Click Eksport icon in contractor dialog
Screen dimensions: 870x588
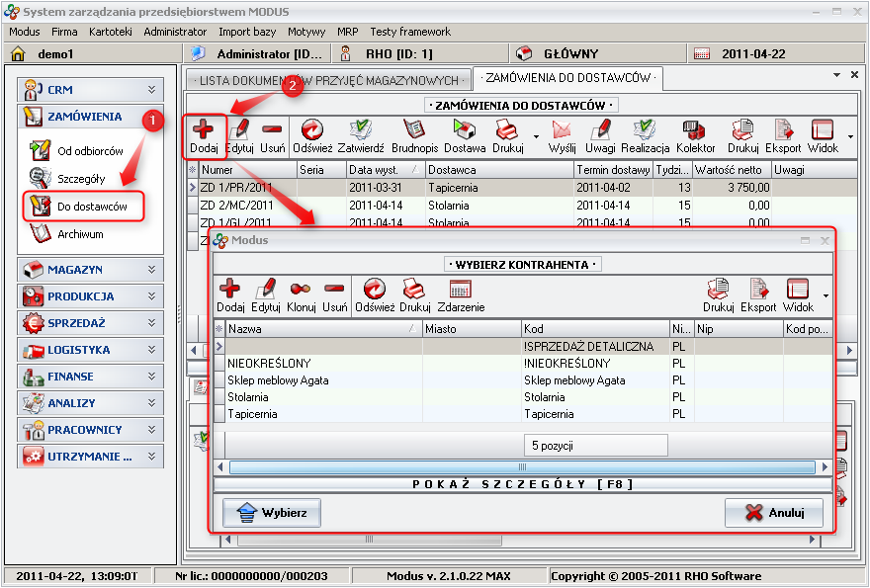click(758, 290)
